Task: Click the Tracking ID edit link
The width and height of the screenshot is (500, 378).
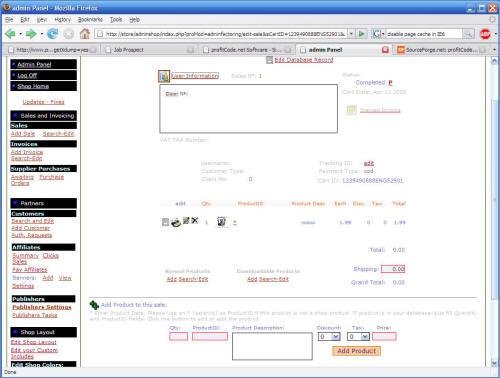Action: coord(369,163)
